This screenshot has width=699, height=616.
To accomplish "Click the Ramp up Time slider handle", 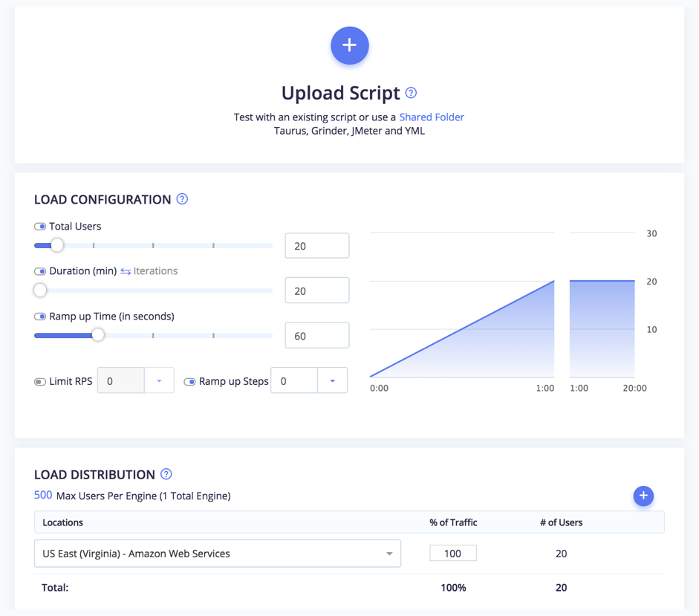I will 97,334.
